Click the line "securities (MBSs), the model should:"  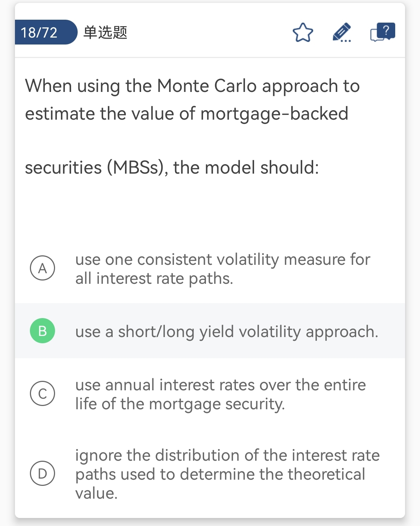(x=172, y=168)
